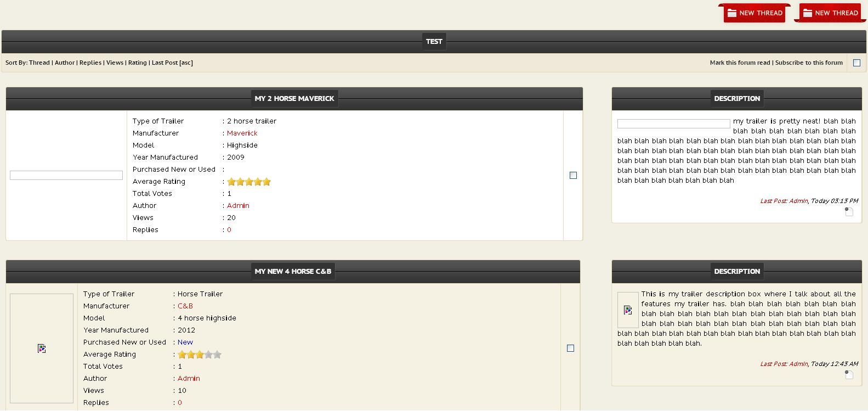Click the rightmost New Thread button
The height and width of the screenshot is (411, 868).
[830, 13]
